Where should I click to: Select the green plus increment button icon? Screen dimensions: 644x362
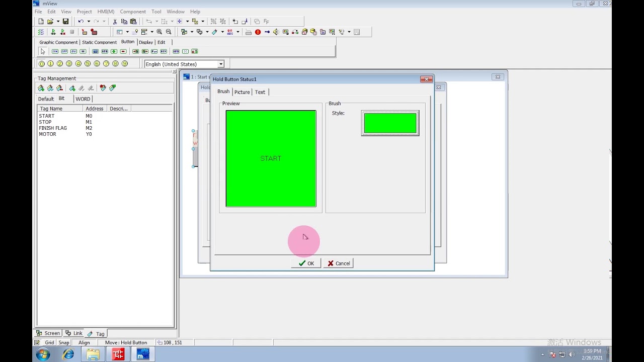point(114,51)
